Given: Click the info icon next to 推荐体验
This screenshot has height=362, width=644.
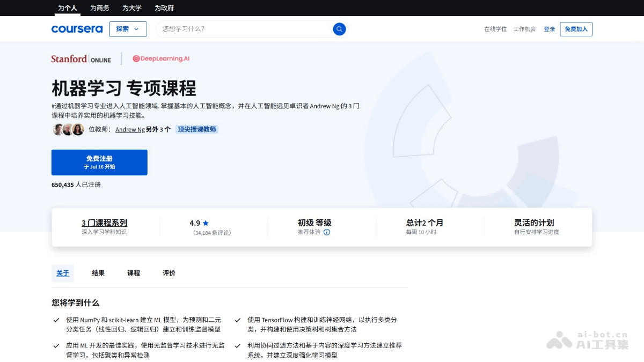Looking at the screenshot, I should (x=327, y=233).
